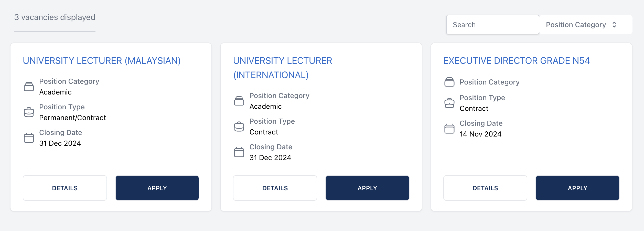Click briefcase icon on Executive Director card
644x231 pixels.
click(x=449, y=103)
